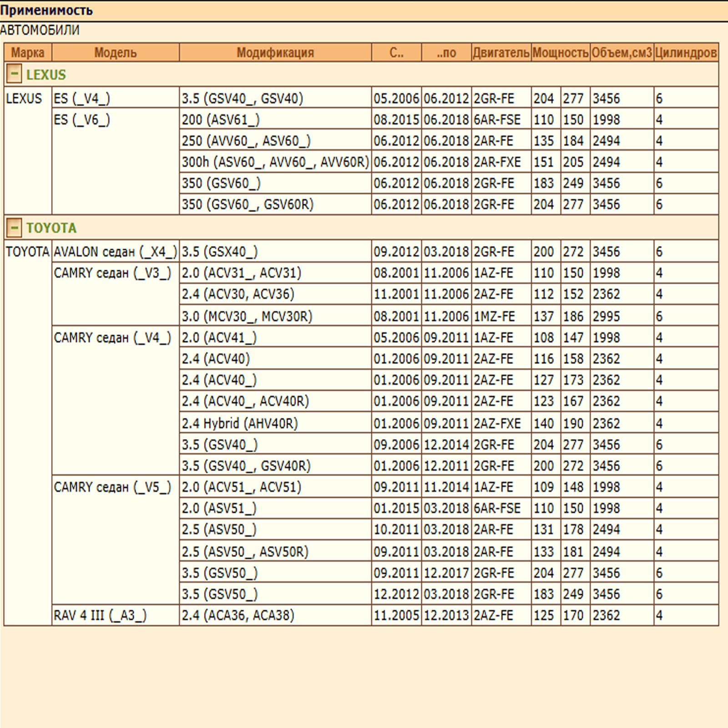Click the Мощность column header
The width and height of the screenshot is (728, 728).
click(x=560, y=53)
